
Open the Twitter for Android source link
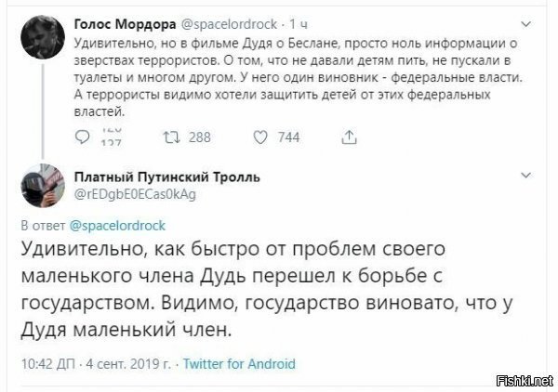click(x=239, y=364)
